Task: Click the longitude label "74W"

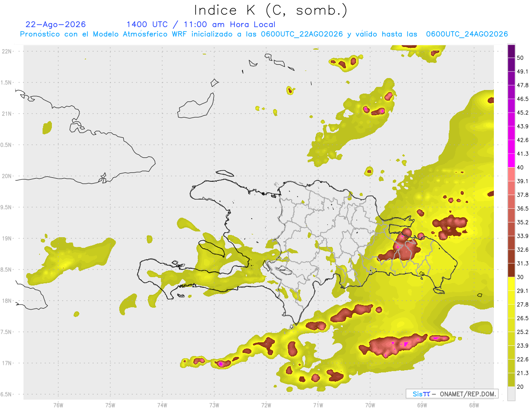Action: [162, 405]
